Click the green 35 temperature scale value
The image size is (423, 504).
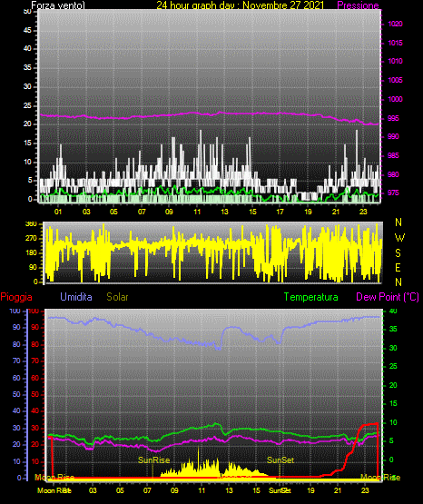pos(393,329)
